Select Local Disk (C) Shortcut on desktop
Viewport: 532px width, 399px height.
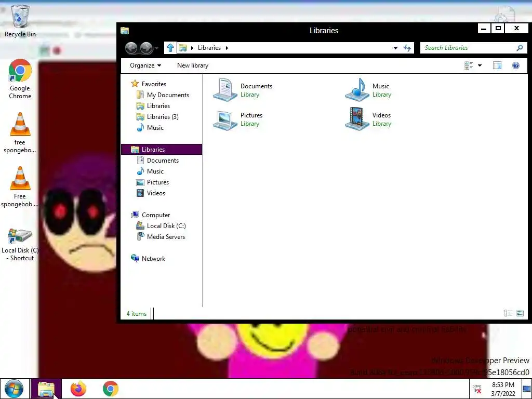click(20, 244)
